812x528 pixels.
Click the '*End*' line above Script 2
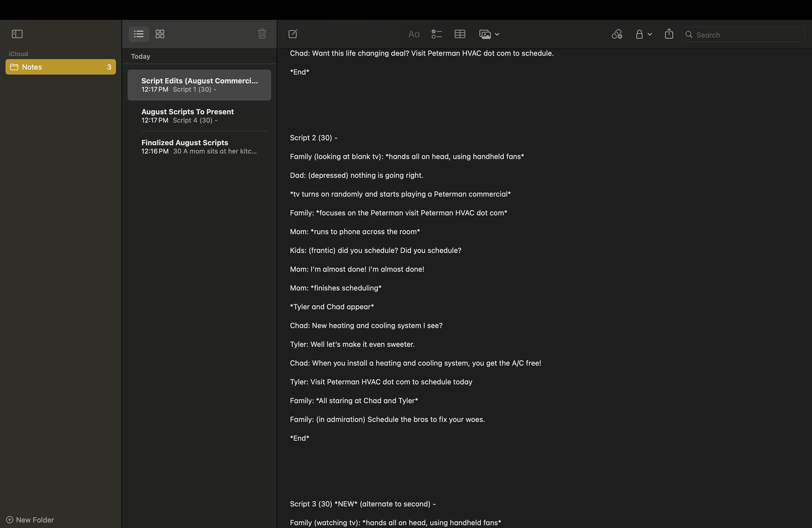click(x=299, y=72)
